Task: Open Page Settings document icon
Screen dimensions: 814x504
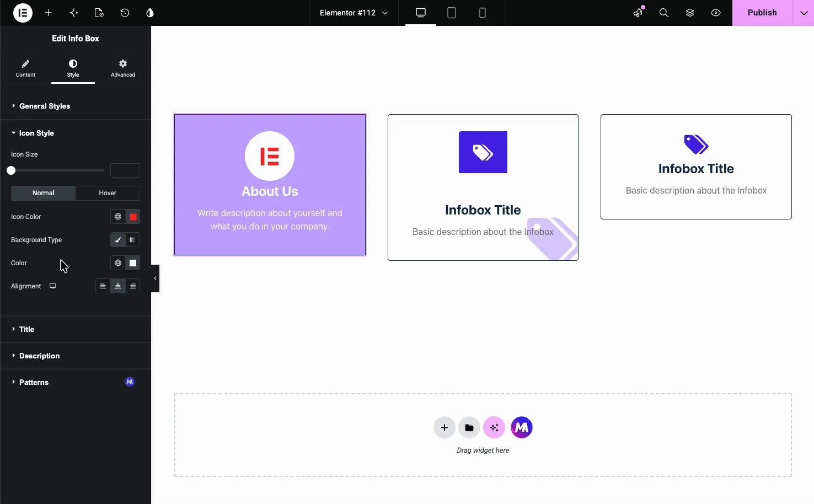Action: point(99,13)
